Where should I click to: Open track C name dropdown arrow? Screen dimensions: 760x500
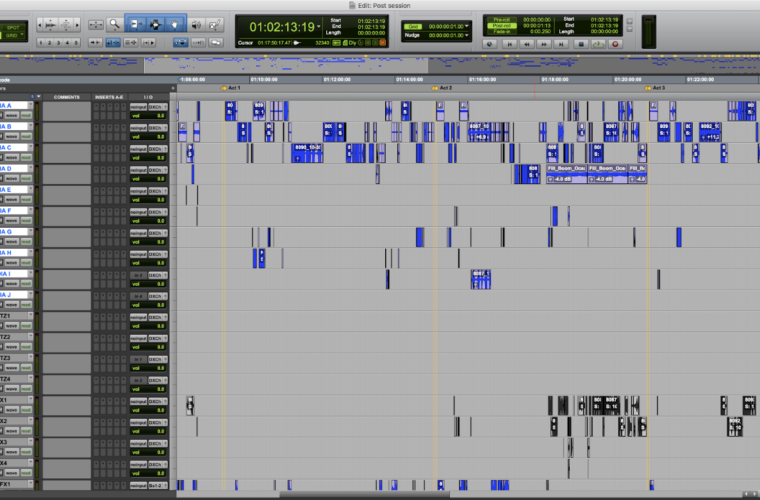[x=30, y=147]
